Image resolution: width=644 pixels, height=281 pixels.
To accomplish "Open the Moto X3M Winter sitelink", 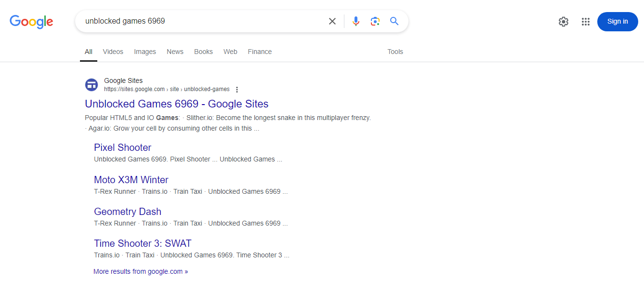I will coord(131,180).
